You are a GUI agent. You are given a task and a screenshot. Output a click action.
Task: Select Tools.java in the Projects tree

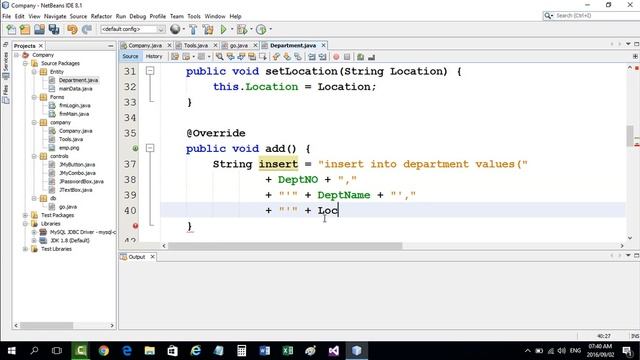[x=71, y=139]
